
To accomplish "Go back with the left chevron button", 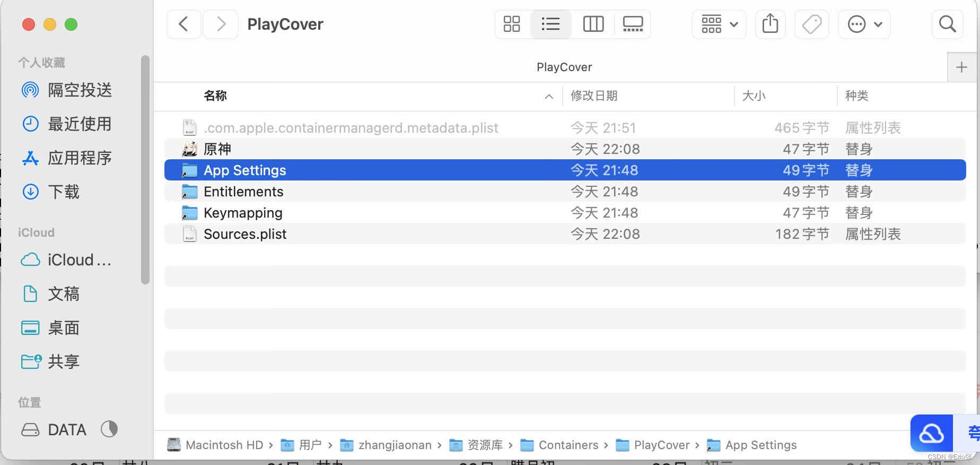I will [183, 24].
